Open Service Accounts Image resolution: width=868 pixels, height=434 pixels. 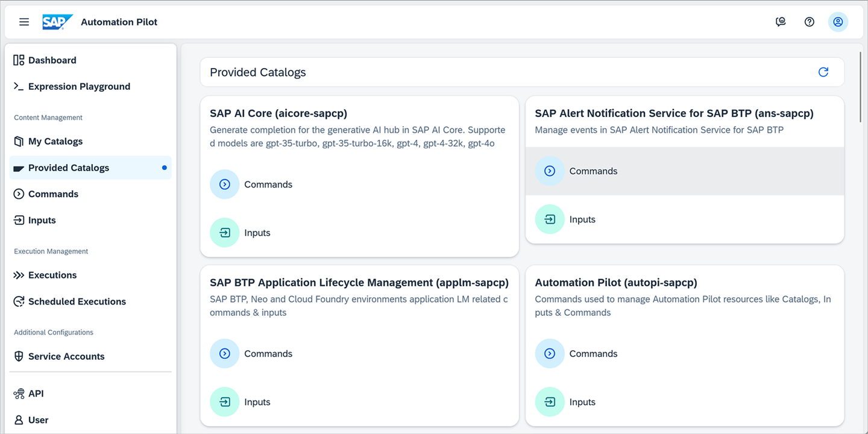(90, 356)
